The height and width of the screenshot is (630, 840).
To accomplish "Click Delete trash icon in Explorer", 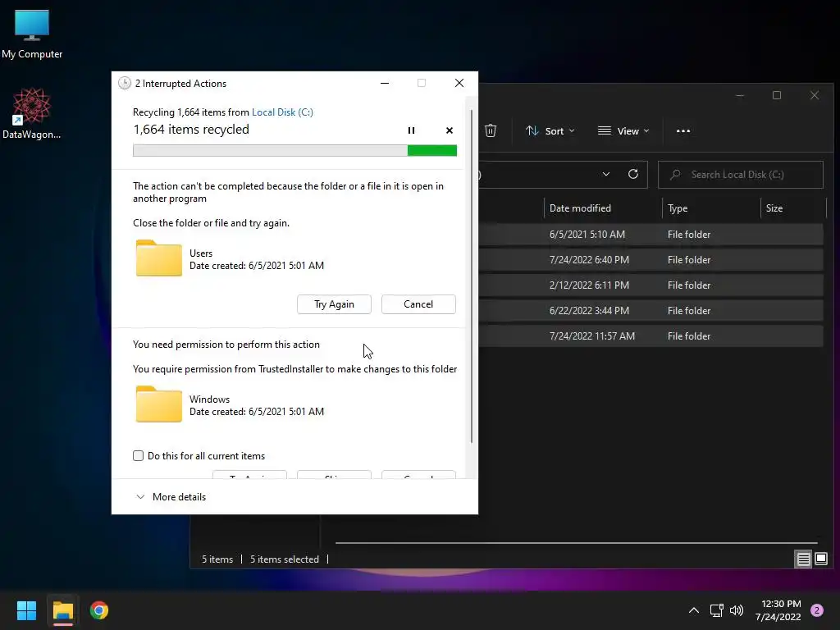I will pos(491,130).
